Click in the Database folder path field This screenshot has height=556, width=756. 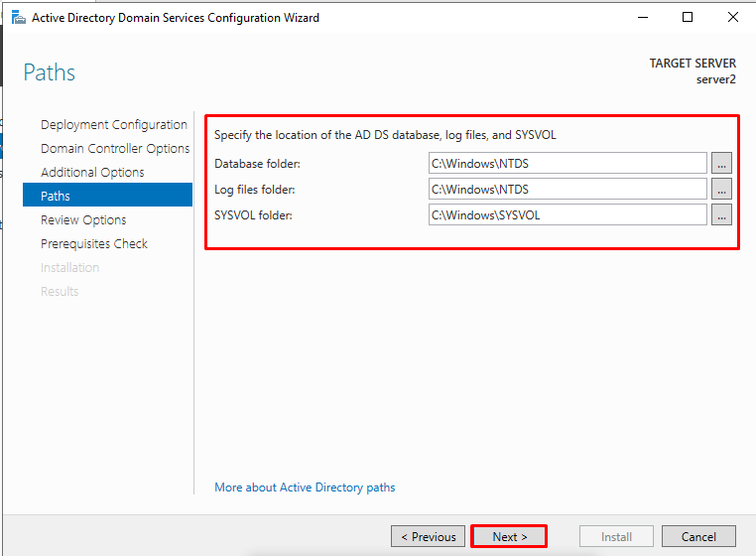click(x=567, y=163)
